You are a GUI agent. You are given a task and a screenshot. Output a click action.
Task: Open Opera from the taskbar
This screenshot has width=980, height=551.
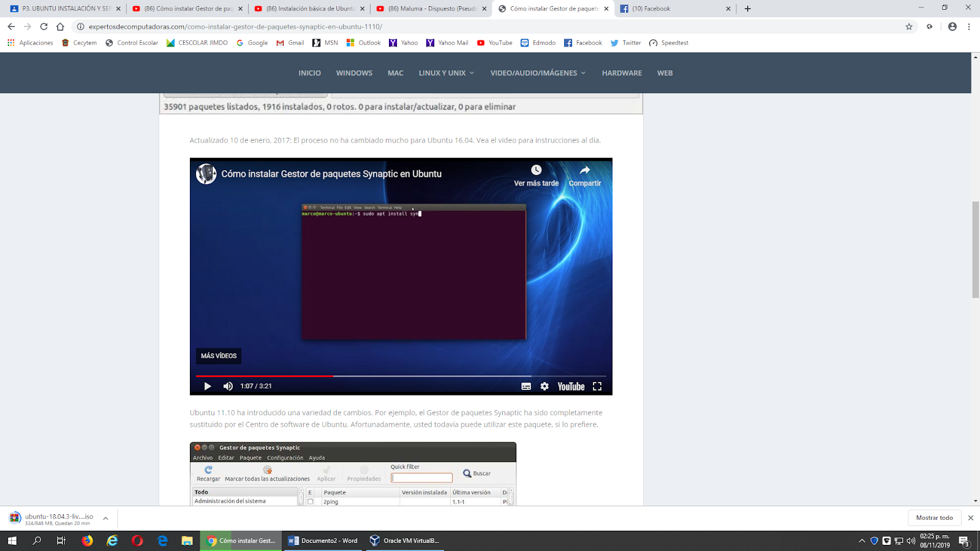(137, 541)
